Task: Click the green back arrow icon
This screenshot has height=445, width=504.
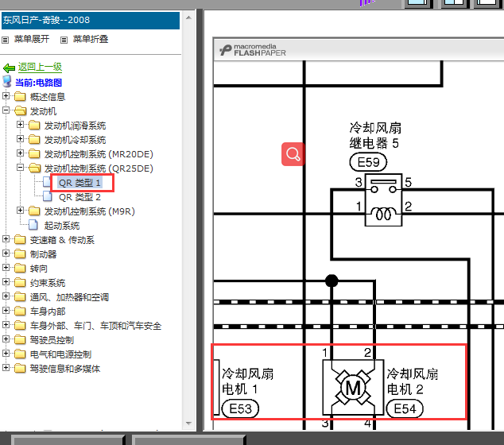Action: (9, 68)
